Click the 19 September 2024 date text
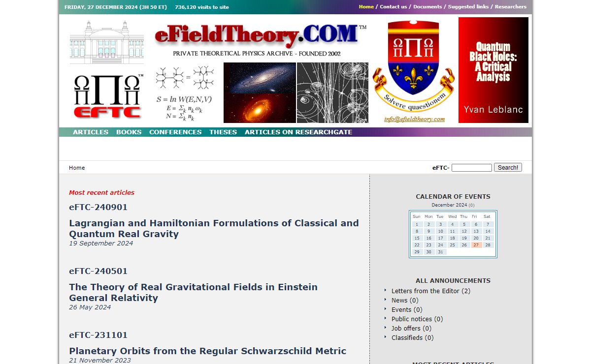591x364 pixels. 101,243
